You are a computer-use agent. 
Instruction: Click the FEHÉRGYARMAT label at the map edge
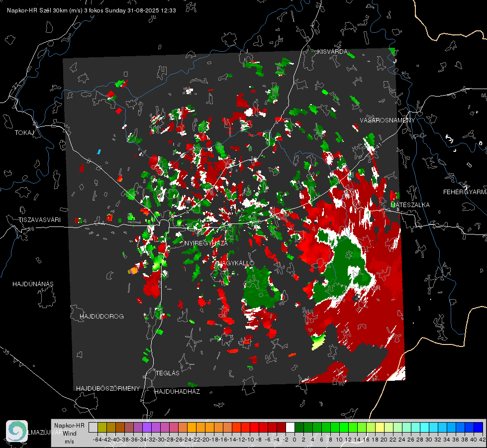click(465, 192)
